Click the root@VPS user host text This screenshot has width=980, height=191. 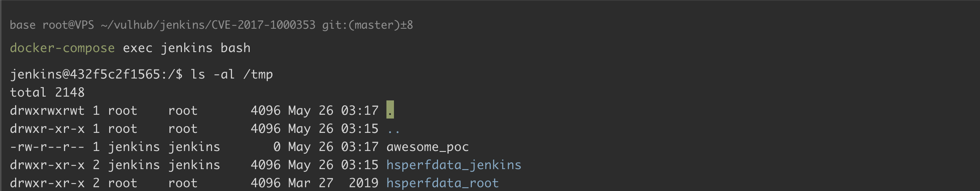[68, 25]
